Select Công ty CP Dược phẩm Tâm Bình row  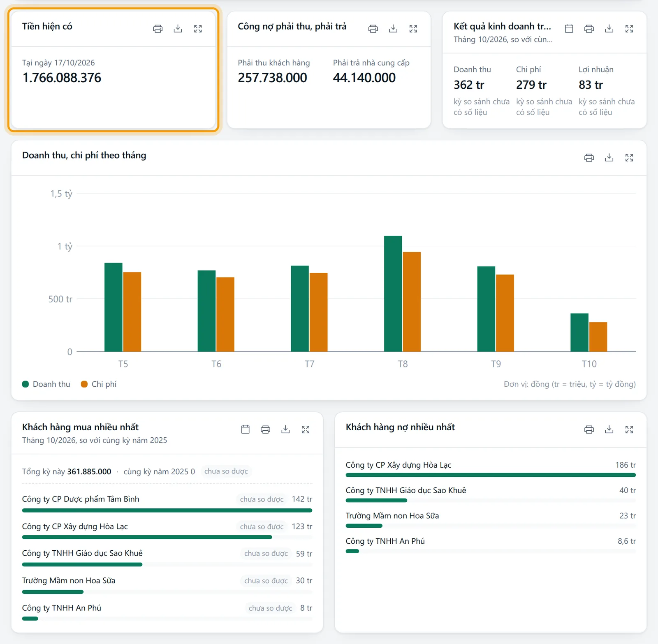coord(167,503)
